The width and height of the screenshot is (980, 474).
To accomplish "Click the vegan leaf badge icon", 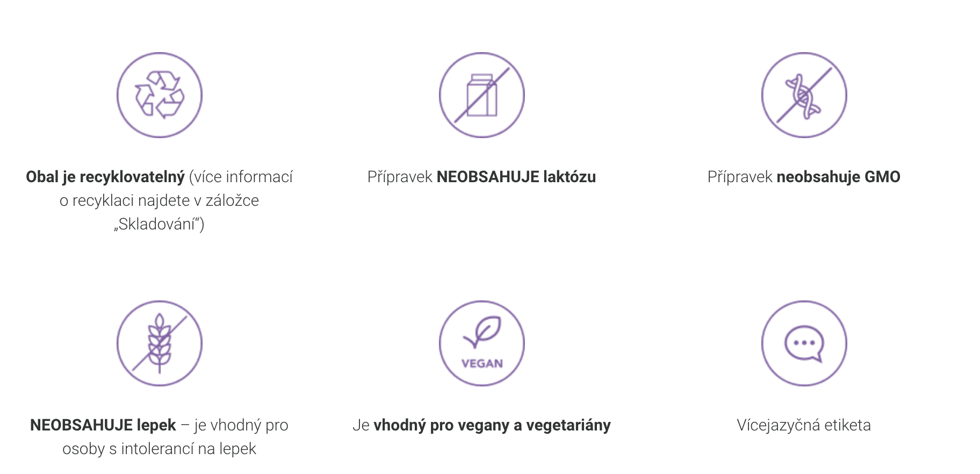I will [482, 343].
